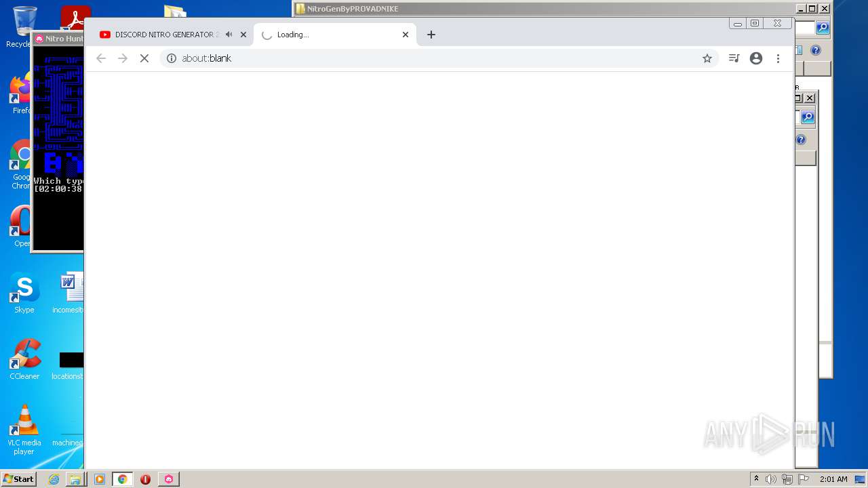The image size is (868, 488).
Task: Show hidden system tray icons
Action: click(x=756, y=479)
